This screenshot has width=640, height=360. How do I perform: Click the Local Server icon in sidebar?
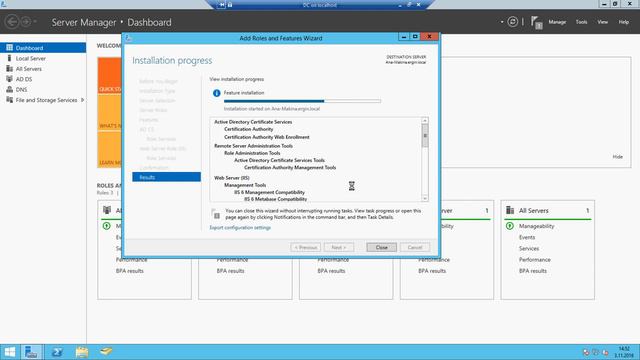(x=9, y=58)
